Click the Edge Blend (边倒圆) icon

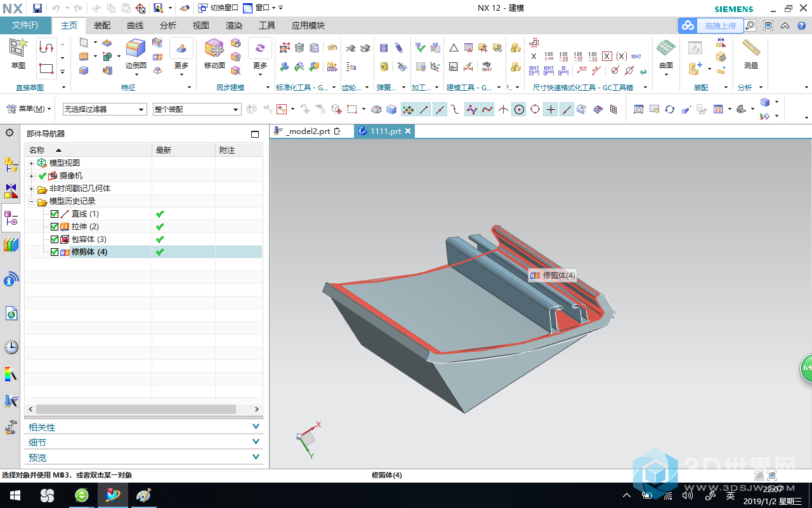coord(135,48)
